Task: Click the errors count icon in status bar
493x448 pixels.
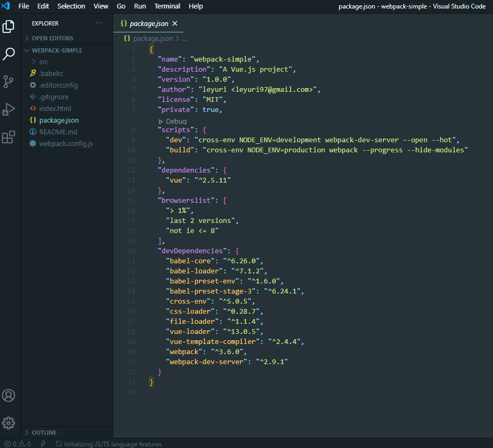Action: (7, 444)
